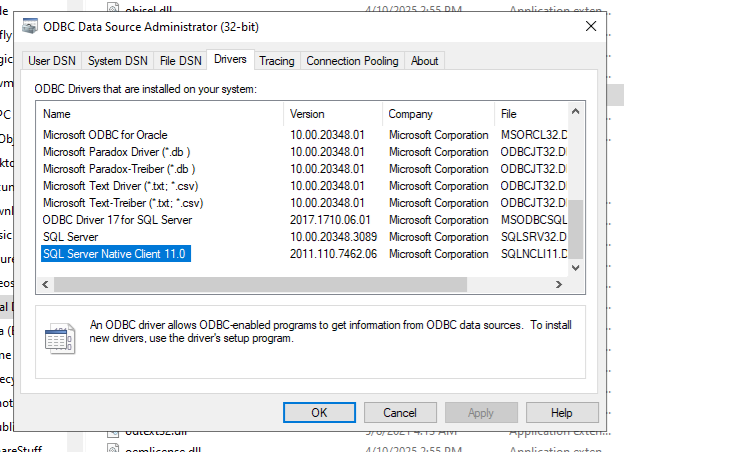Screen dimensions: 734x476
Task: Click the driver list horizontal scrollbar
Action: click(x=260, y=284)
